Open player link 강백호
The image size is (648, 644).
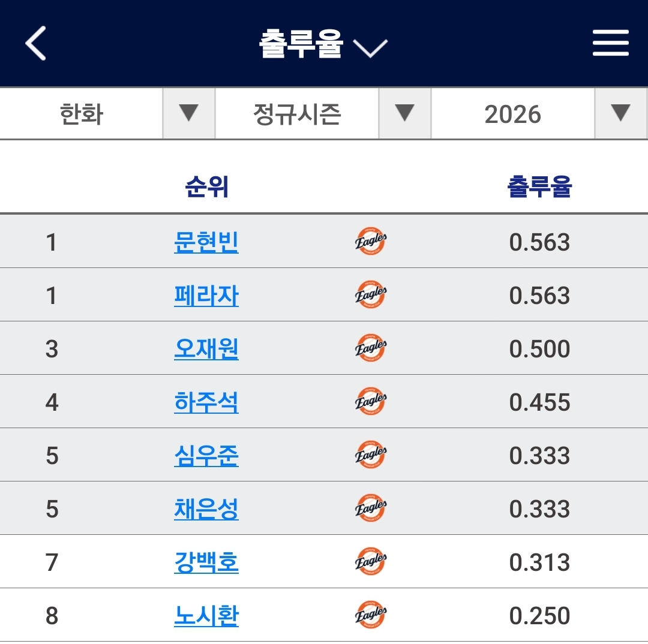[x=206, y=562]
